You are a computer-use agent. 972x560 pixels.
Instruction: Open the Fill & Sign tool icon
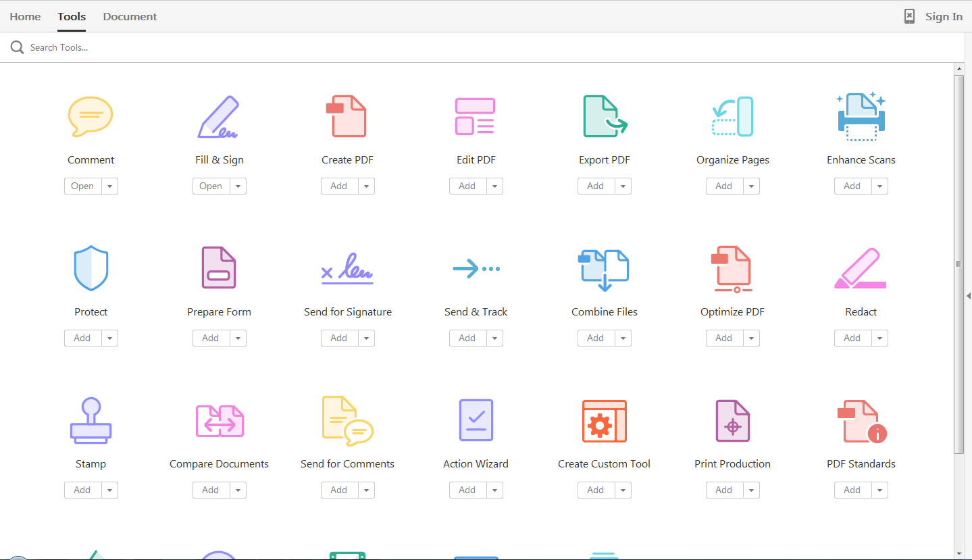coord(219,116)
